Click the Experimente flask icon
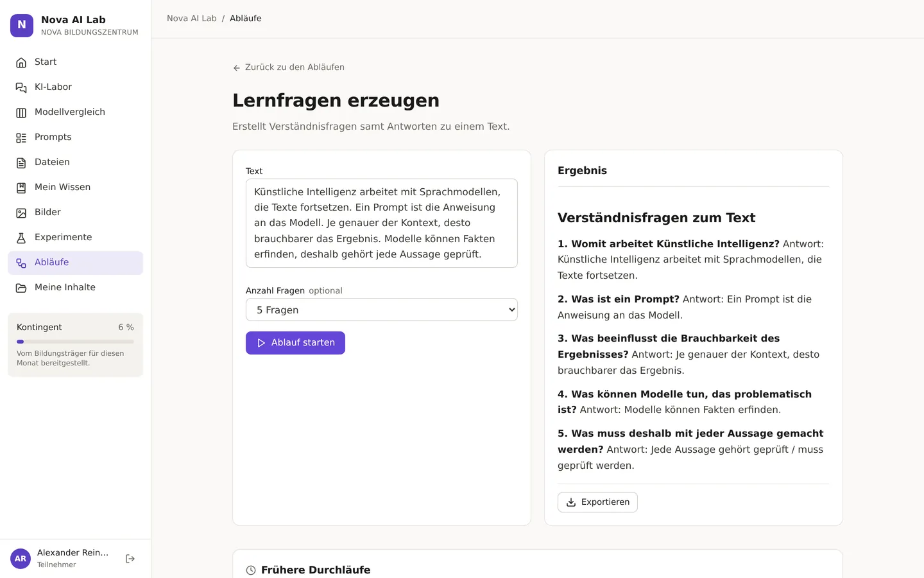This screenshot has width=924, height=578. pos(21,238)
